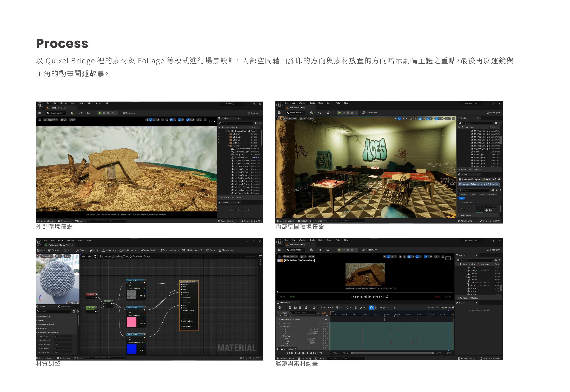Collapse the World Partition section
This screenshot has width=570, height=392.
(459, 215)
